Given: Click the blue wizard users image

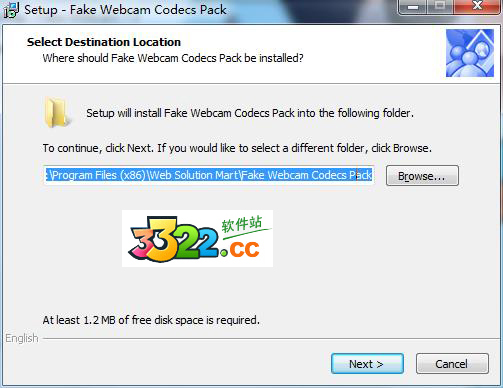Looking at the screenshot, I should pyautogui.click(x=470, y=53).
